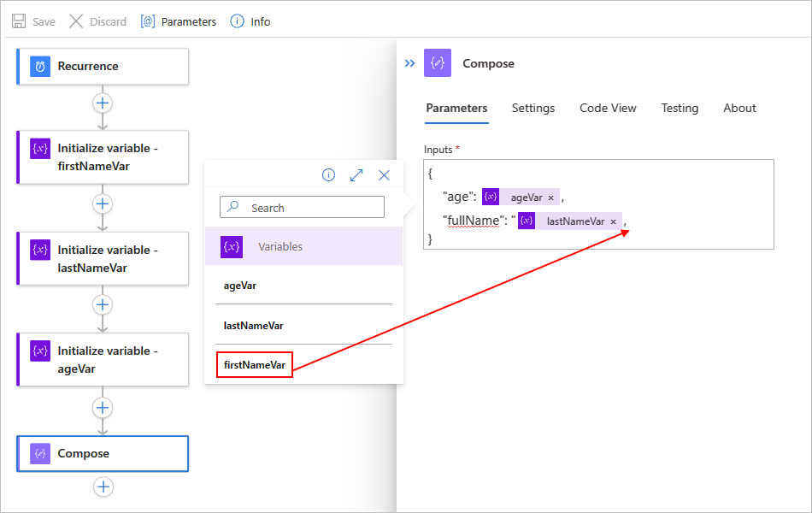Switch to the Settings tab
The height and width of the screenshot is (513, 812).
pyautogui.click(x=533, y=108)
